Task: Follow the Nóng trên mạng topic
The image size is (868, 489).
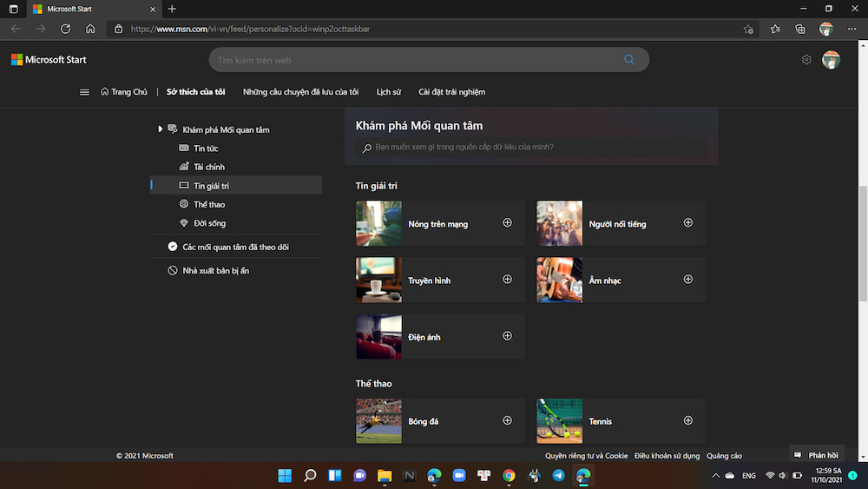Action: pyautogui.click(x=508, y=223)
